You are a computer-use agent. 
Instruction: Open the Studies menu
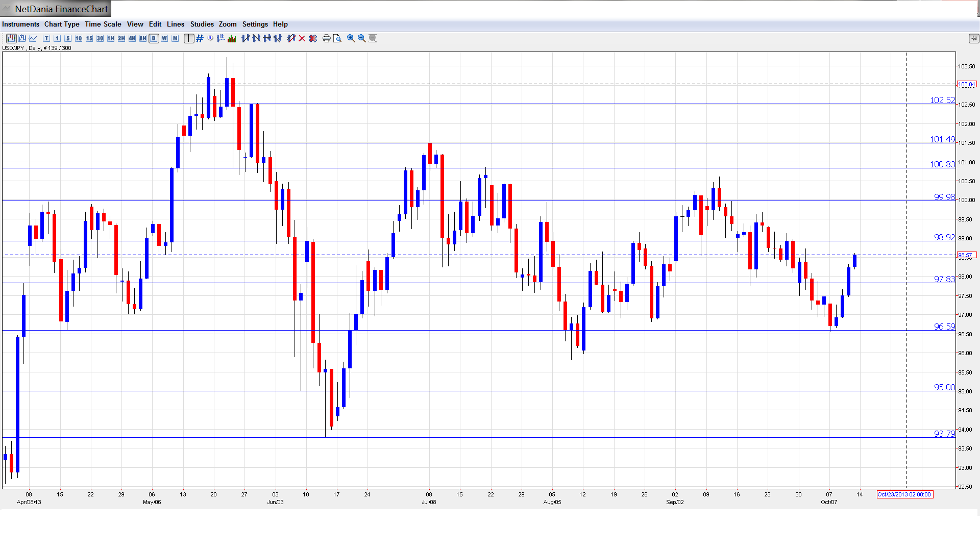pyautogui.click(x=202, y=24)
